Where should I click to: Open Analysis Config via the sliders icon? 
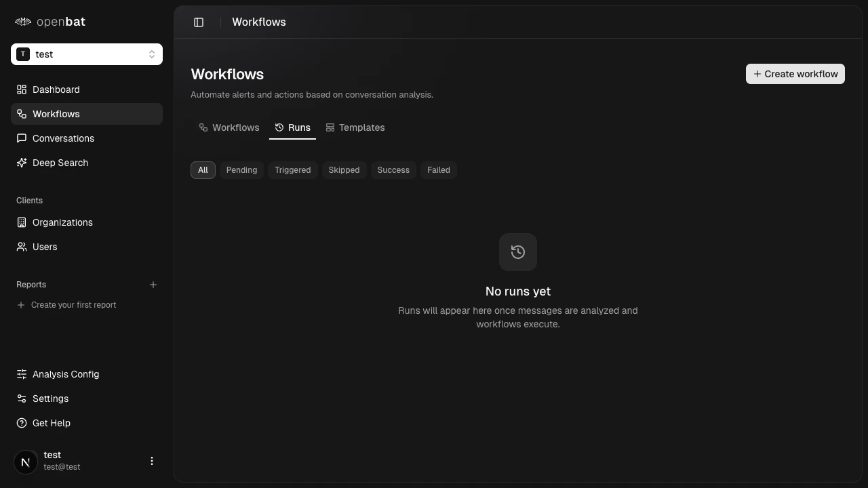click(x=21, y=374)
